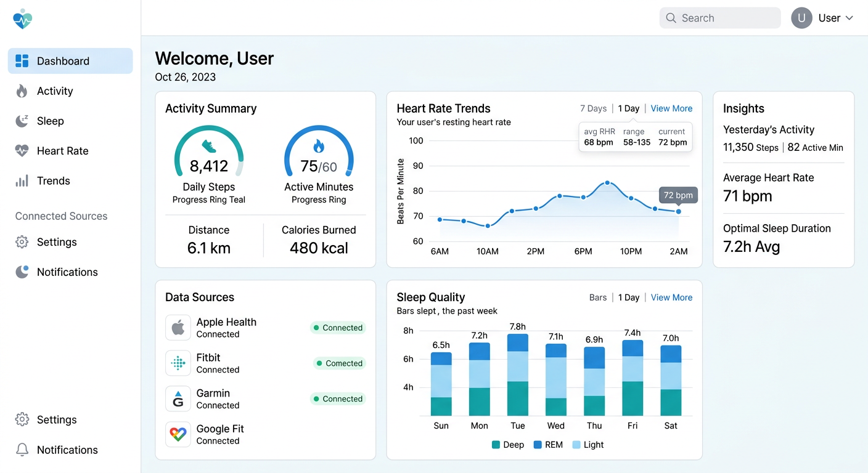Click the Search input field

pos(720,18)
